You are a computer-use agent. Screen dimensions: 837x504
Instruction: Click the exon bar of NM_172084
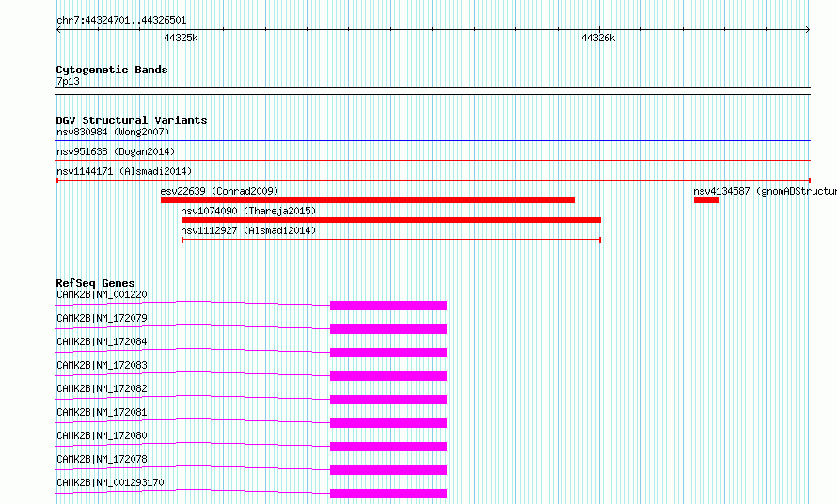click(x=388, y=353)
